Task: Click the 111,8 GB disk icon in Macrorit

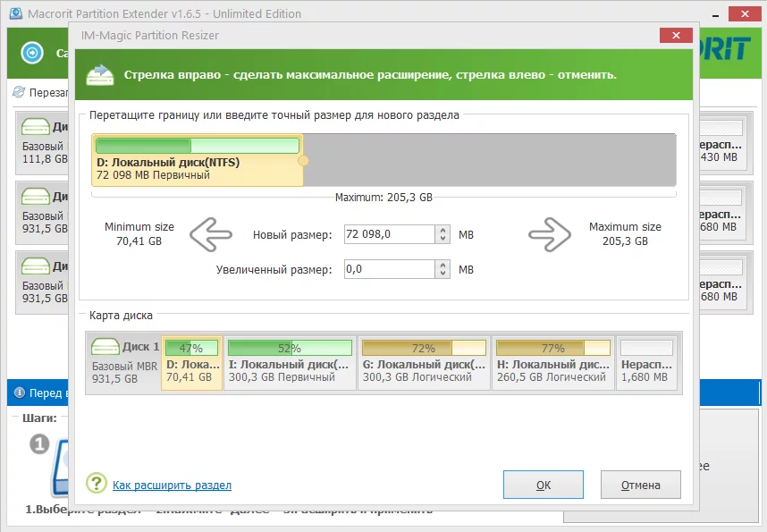Action: (36, 127)
